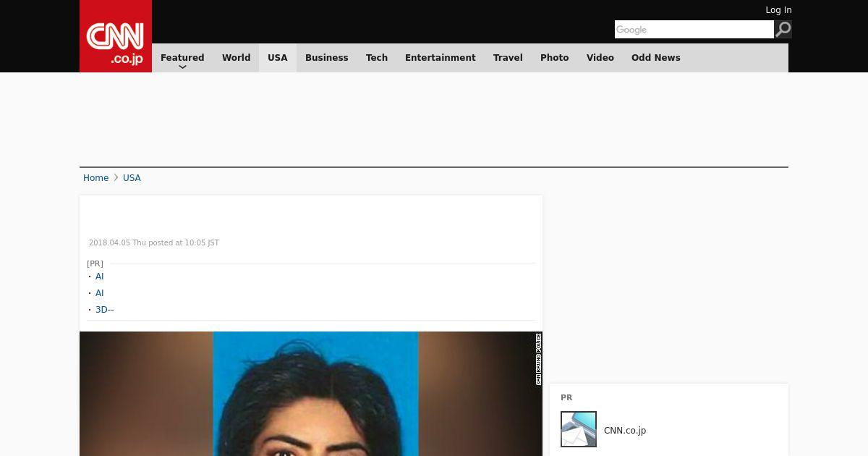Go to Odd News section

click(656, 58)
